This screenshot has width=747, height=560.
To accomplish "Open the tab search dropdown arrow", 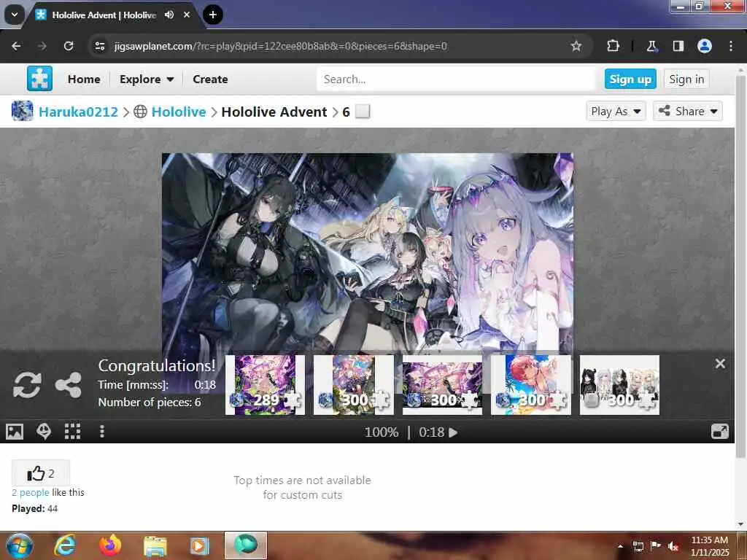I will tap(15, 15).
